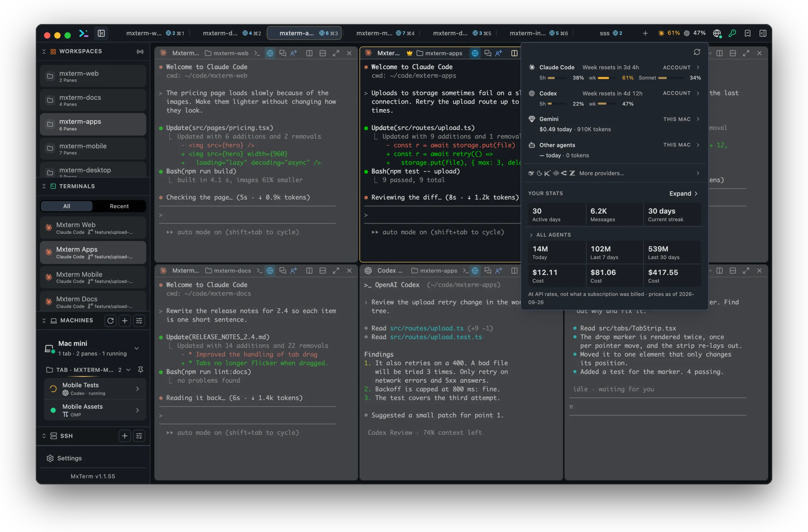Switch terminal filter to Recent
Viewport: 808px width, 532px height.
click(119, 206)
